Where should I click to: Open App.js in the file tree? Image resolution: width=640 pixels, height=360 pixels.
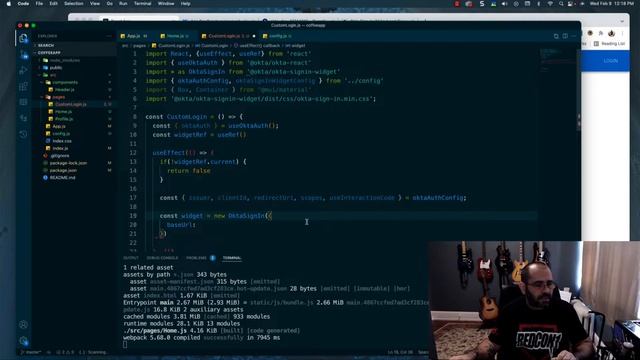(74, 126)
